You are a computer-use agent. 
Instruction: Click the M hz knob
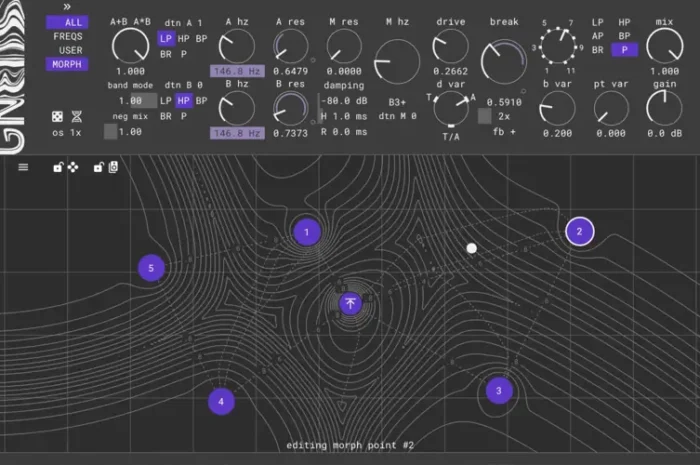[397, 62]
